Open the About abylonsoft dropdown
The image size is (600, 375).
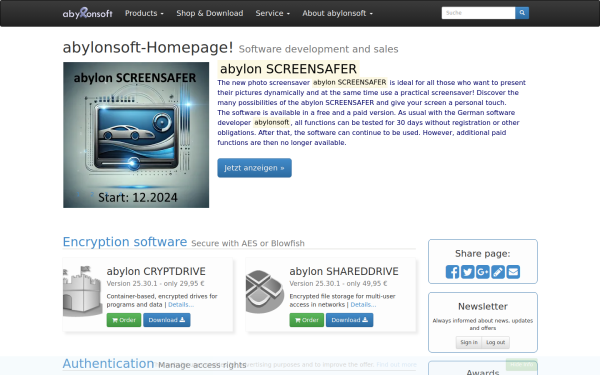pyautogui.click(x=337, y=13)
